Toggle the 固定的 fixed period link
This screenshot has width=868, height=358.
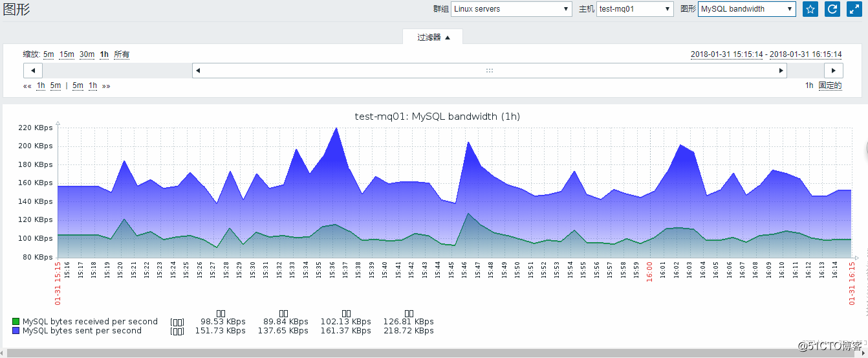pyautogui.click(x=830, y=85)
